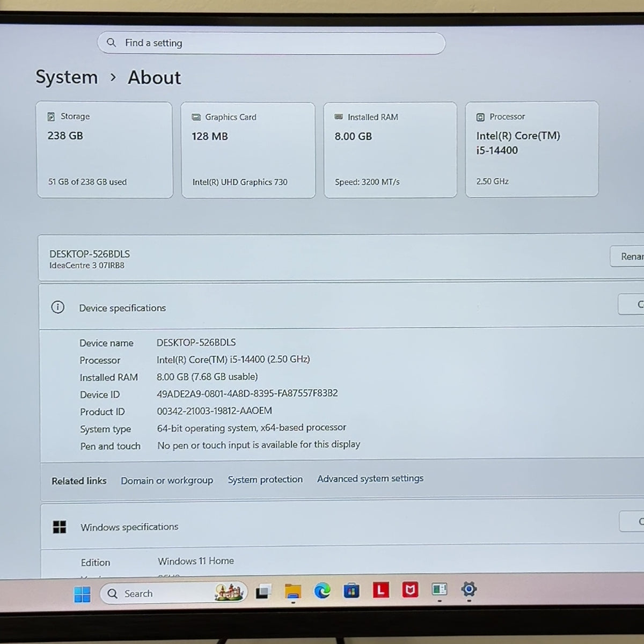Open System protection link
644x644 pixels.
pos(265,479)
